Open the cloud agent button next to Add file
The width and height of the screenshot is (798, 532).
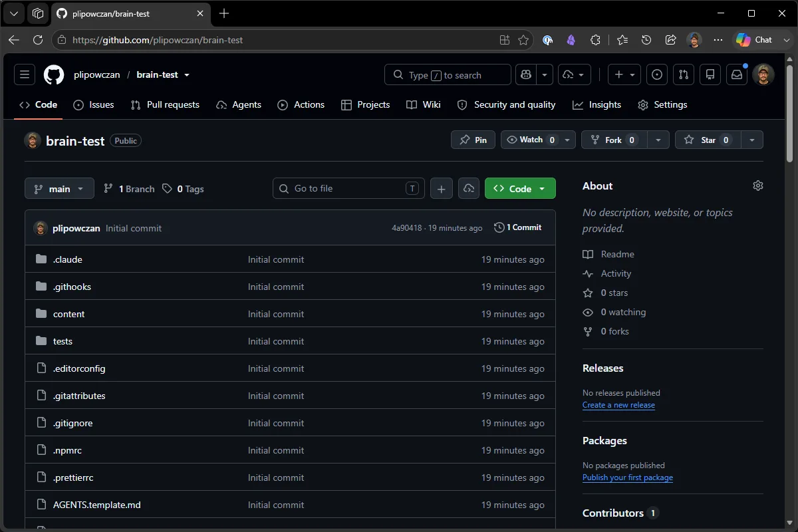(x=469, y=189)
